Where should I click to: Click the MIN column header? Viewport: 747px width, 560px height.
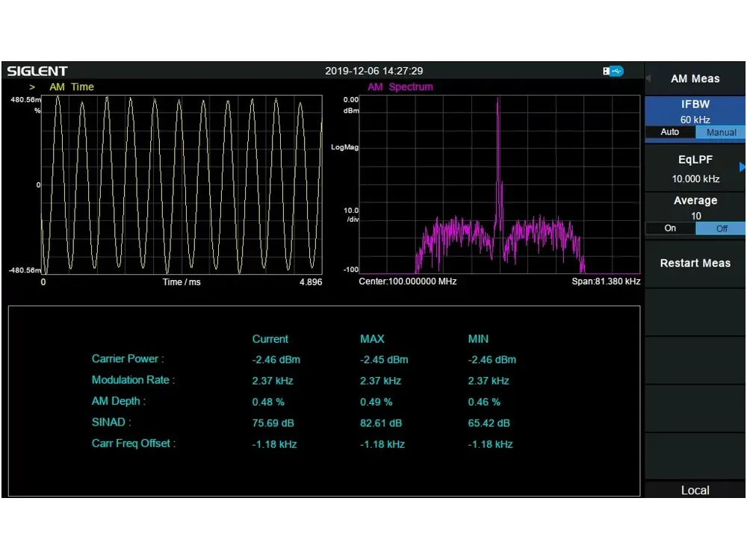click(478, 339)
